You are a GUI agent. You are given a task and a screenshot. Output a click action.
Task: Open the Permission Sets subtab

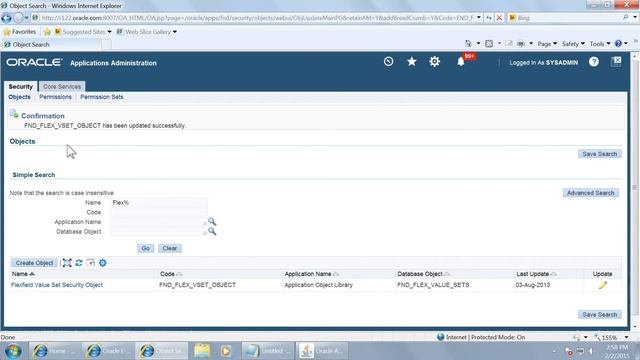pyautogui.click(x=102, y=97)
